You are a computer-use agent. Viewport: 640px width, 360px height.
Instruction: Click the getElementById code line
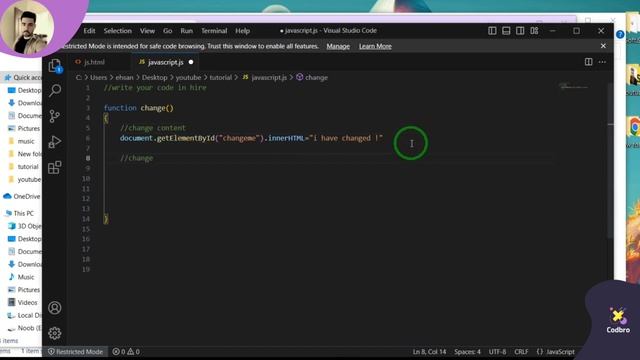pos(251,138)
